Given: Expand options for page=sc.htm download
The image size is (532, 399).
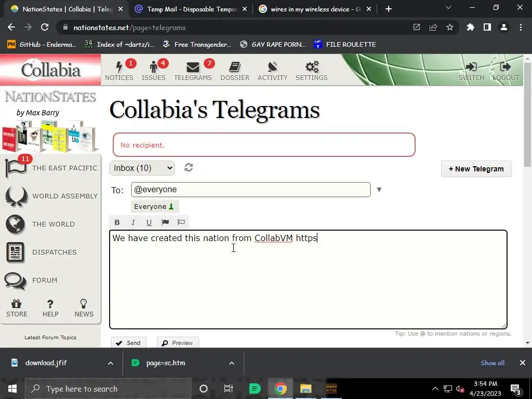Looking at the screenshot, I should (x=232, y=363).
